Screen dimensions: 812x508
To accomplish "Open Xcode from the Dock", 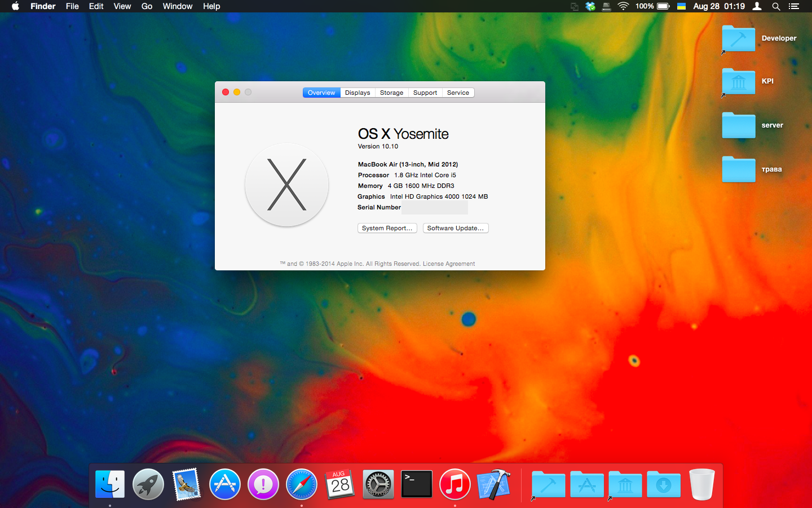I will tap(494, 484).
